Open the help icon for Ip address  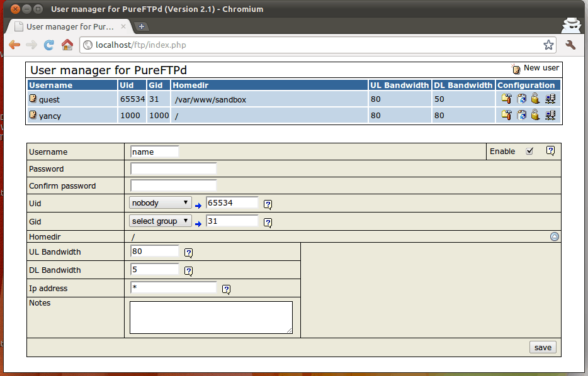pos(226,289)
